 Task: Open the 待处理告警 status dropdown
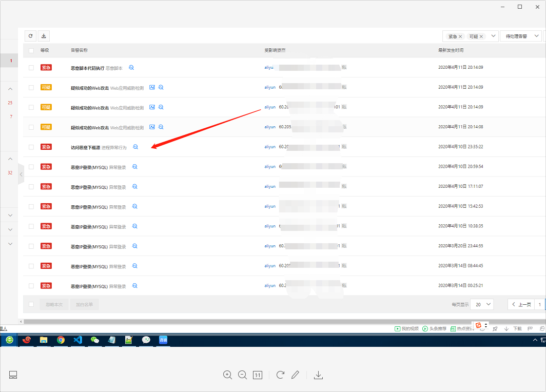[x=520, y=36]
